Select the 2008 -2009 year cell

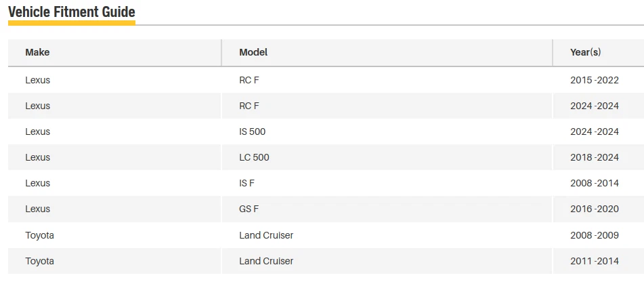point(595,235)
